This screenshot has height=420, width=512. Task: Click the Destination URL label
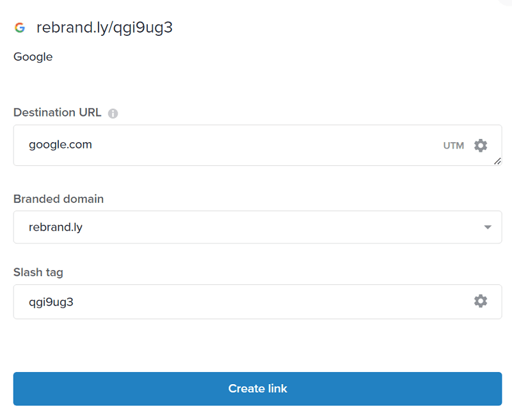(x=57, y=113)
